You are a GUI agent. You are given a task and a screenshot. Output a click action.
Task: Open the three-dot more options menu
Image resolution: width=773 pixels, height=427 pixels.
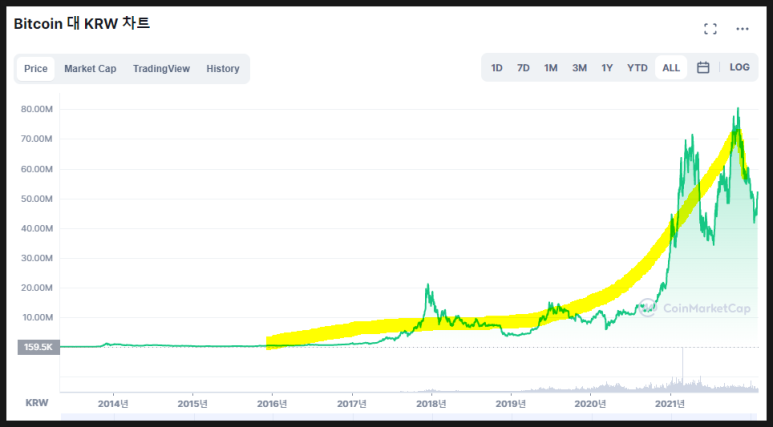click(742, 29)
